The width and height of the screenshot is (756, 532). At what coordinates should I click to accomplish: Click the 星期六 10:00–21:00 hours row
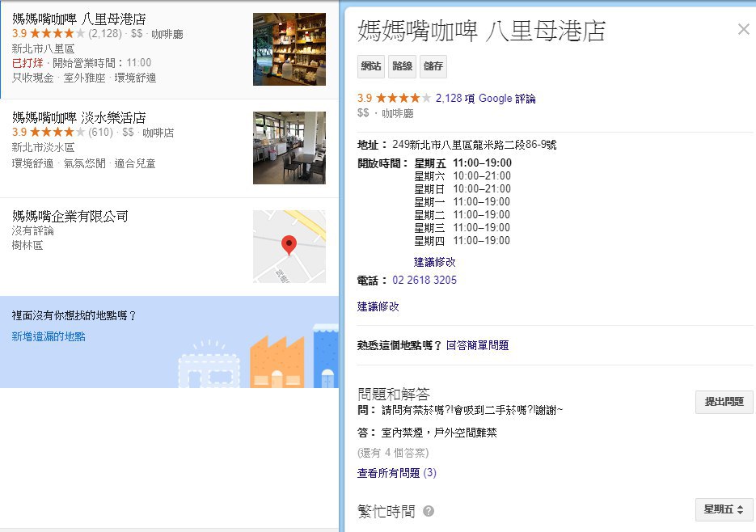coord(462,176)
